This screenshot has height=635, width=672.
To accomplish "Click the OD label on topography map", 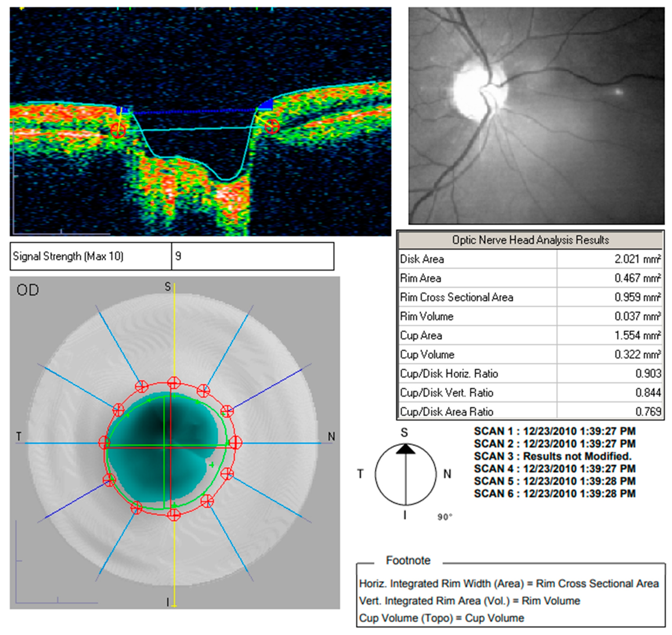I will coord(28,290).
